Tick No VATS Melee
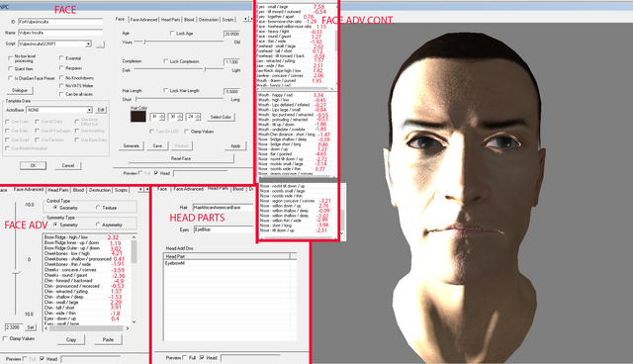Viewport: 633px width, 364px height. coord(61,85)
